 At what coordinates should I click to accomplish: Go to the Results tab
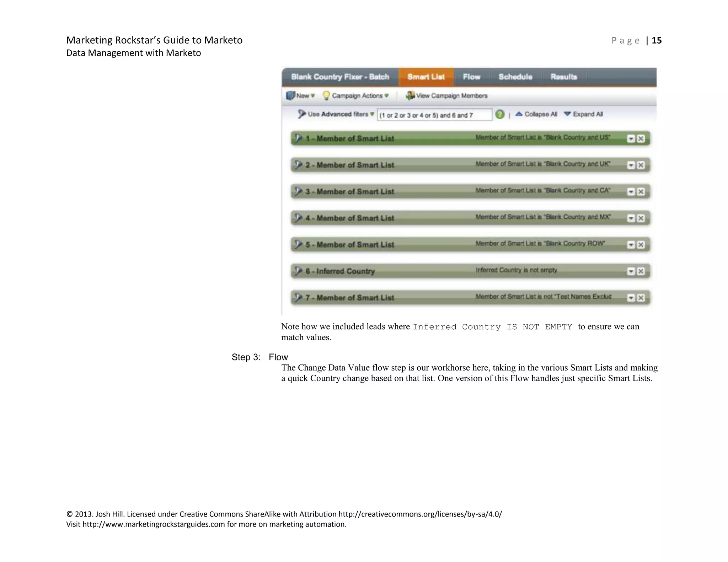[563, 77]
